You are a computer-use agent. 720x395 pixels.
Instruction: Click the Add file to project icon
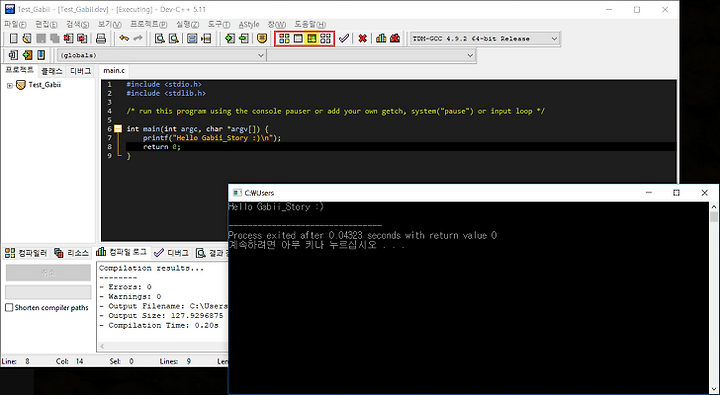click(230, 39)
